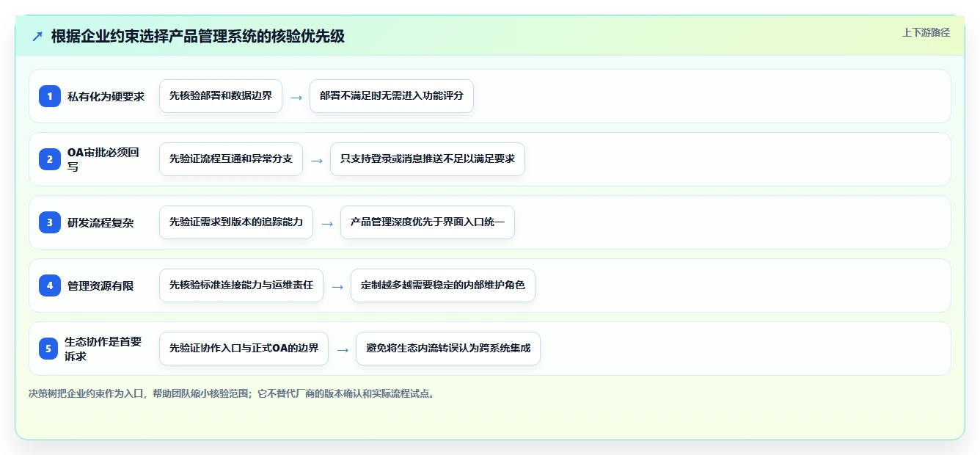Screen dimensions: 980x455
Task: Select the 只支持登录或消息推送不足以满足要求 box
Action: (x=428, y=159)
